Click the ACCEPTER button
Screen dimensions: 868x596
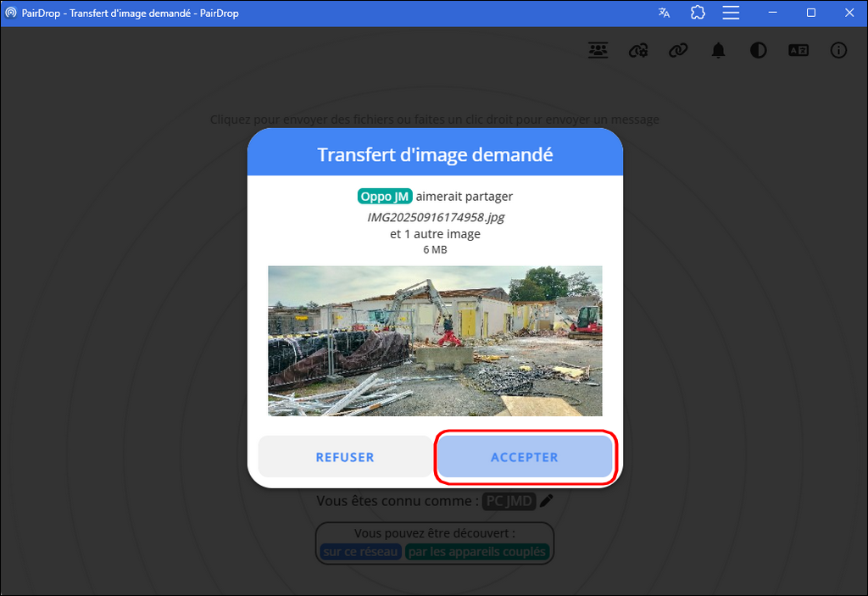524,457
